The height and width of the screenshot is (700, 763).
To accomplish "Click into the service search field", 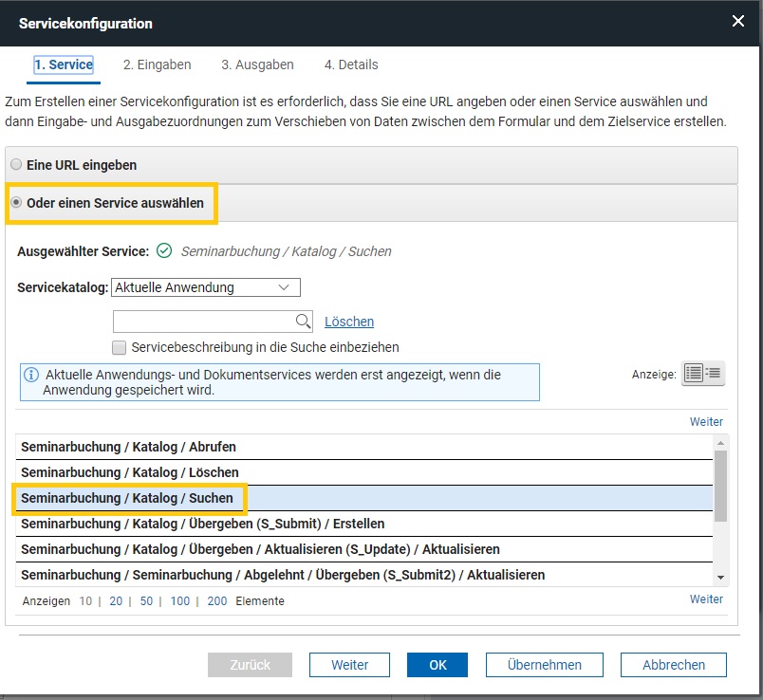I will pyautogui.click(x=203, y=322).
